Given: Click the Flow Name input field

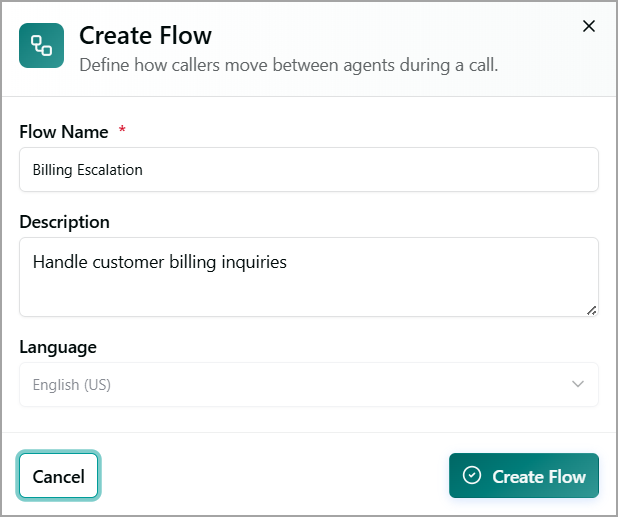Looking at the screenshot, I should coord(309,170).
